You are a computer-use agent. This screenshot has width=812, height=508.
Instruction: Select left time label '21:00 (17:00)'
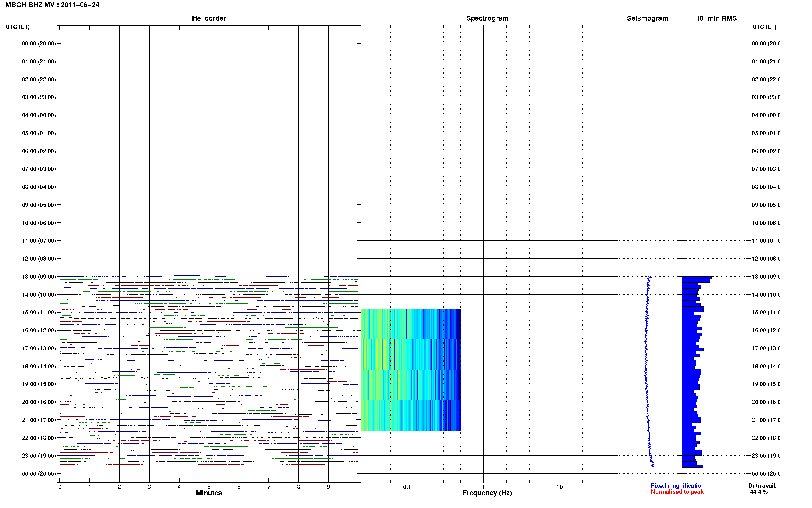(x=39, y=420)
